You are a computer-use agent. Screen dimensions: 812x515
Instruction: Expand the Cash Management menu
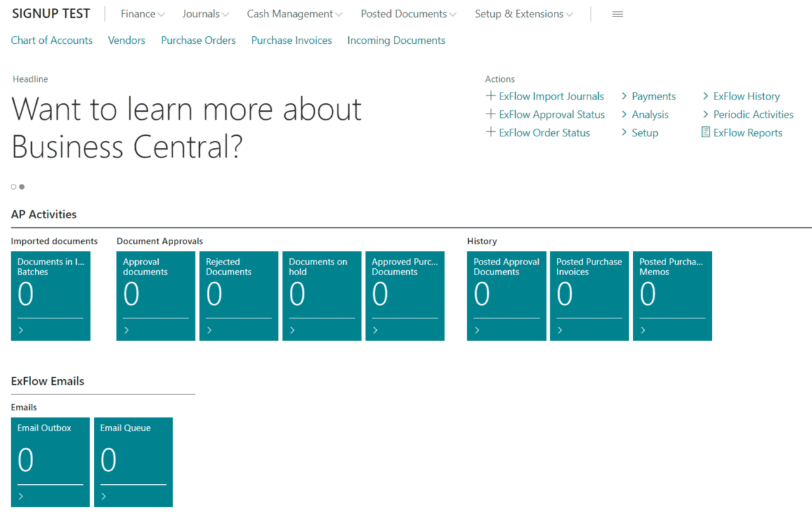click(294, 14)
